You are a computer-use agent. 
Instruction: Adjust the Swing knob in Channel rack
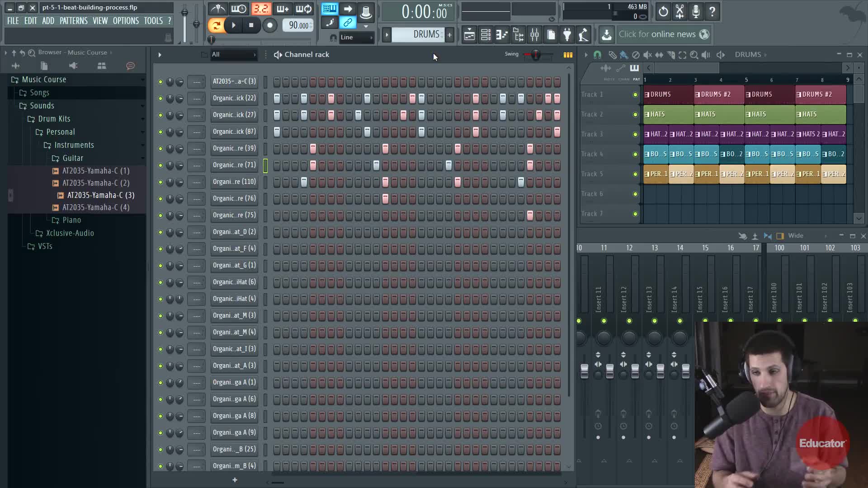pyautogui.click(x=536, y=55)
